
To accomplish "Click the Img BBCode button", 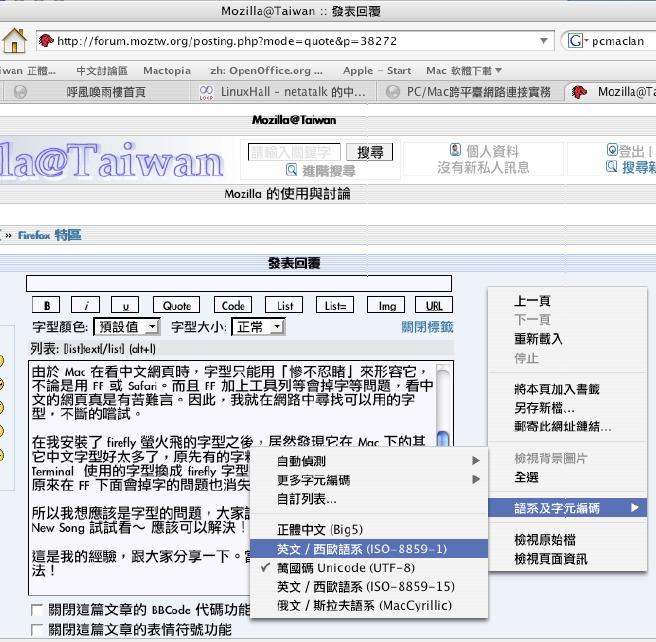I will [386, 305].
